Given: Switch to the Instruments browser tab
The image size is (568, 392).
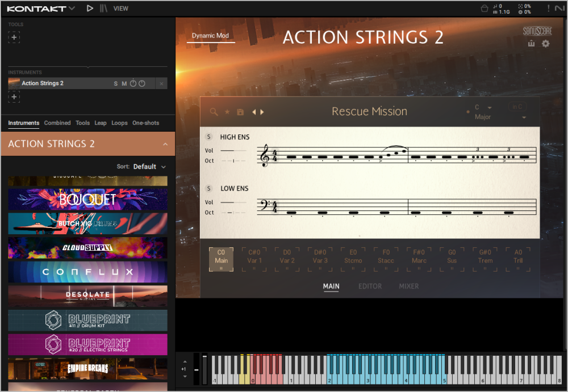Looking at the screenshot, I should (x=23, y=123).
